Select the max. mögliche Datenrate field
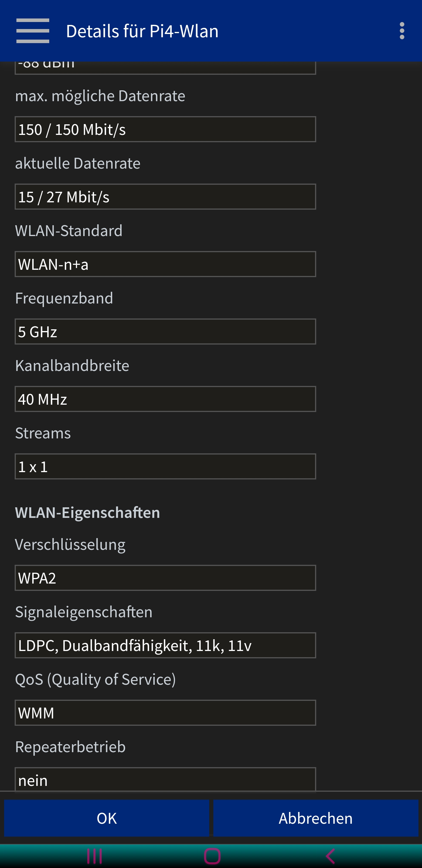 coord(165,129)
